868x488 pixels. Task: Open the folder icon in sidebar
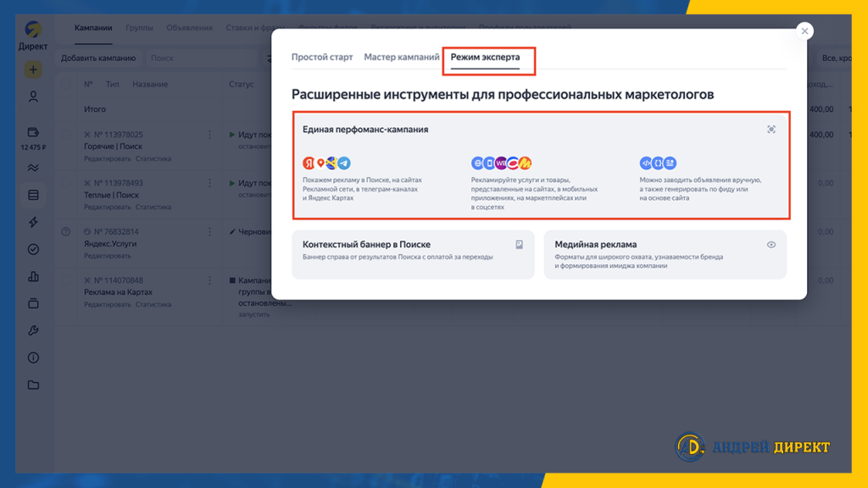33,385
